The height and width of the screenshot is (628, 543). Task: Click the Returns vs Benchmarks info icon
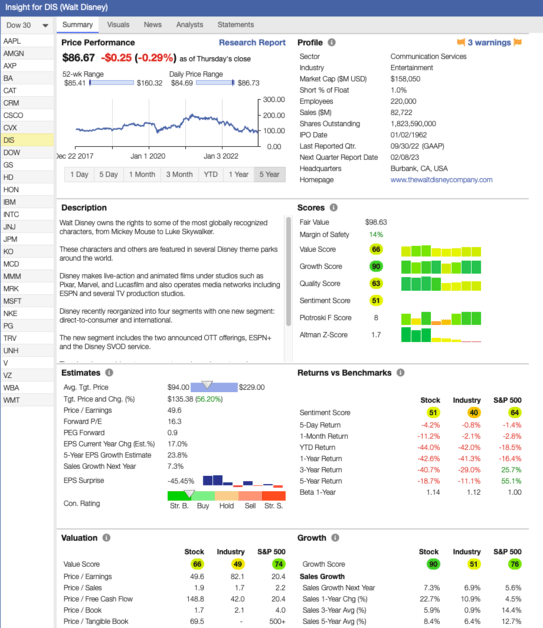(x=400, y=372)
